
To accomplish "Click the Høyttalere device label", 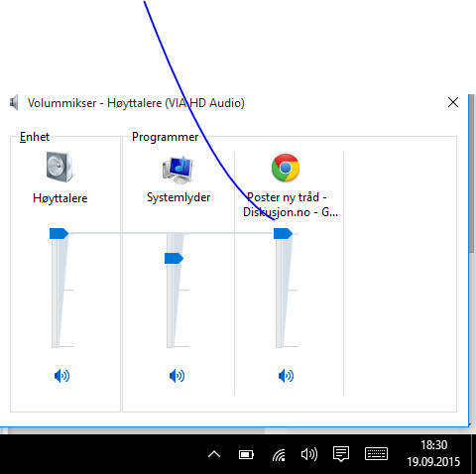I will click(60, 198).
